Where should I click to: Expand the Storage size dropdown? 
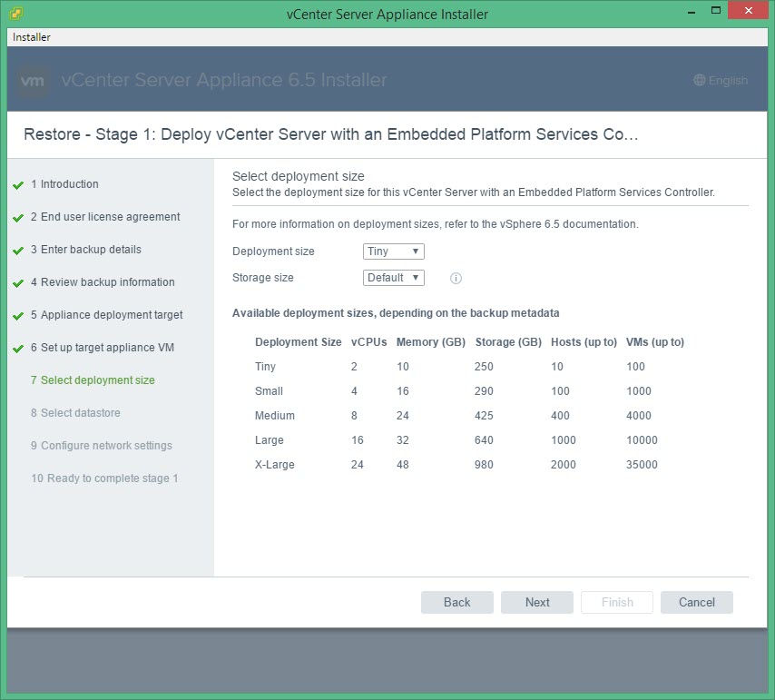click(393, 278)
